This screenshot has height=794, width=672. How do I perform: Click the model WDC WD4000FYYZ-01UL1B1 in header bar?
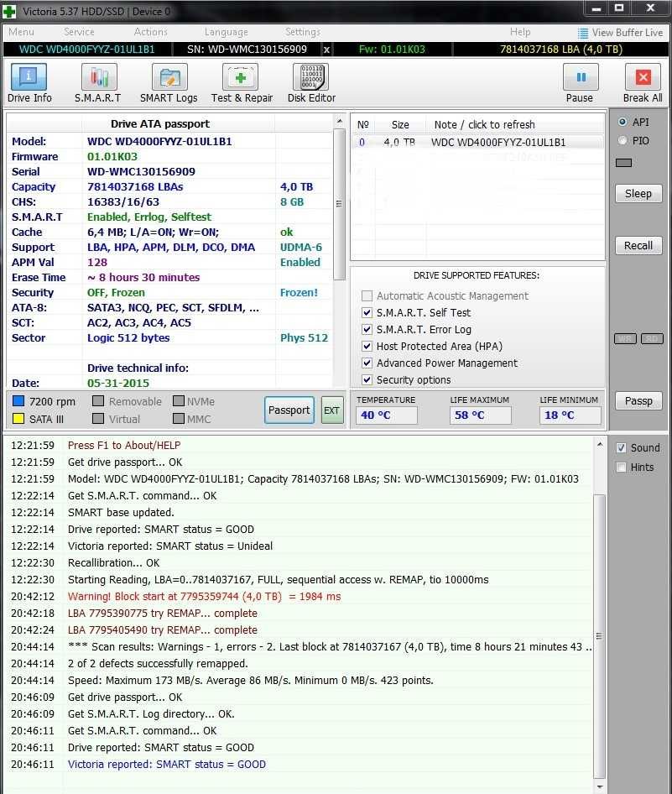(x=87, y=50)
